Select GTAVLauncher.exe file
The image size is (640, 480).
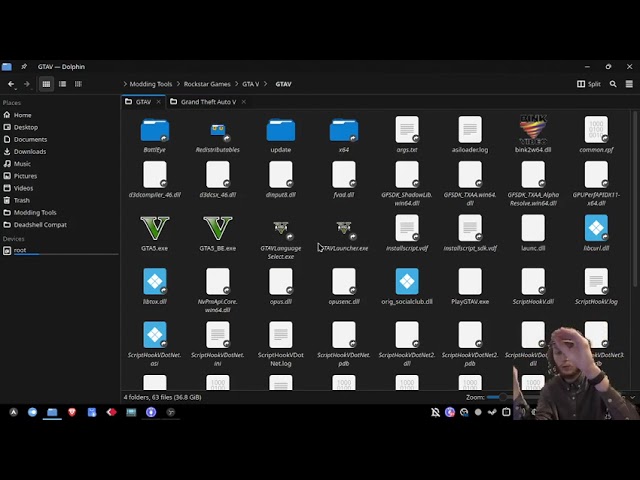coord(344,235)
